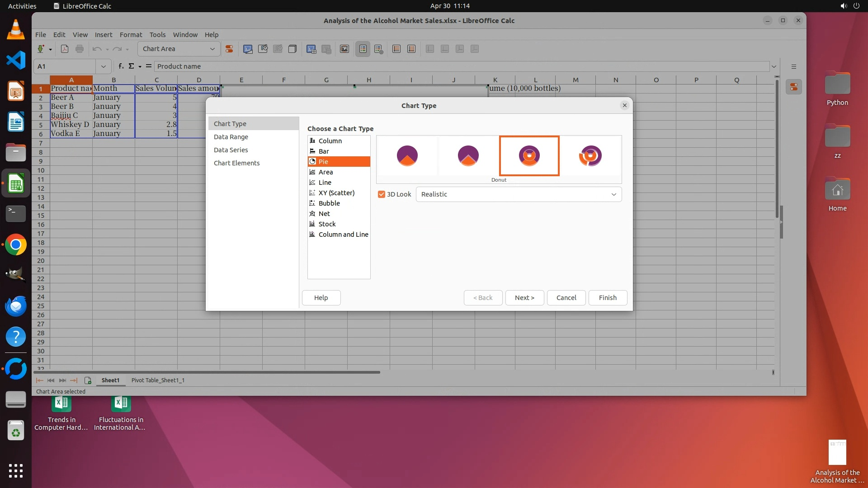Uncheck the 3D Look checkbox
Screen dimensions: 868x488
point(382,194)
